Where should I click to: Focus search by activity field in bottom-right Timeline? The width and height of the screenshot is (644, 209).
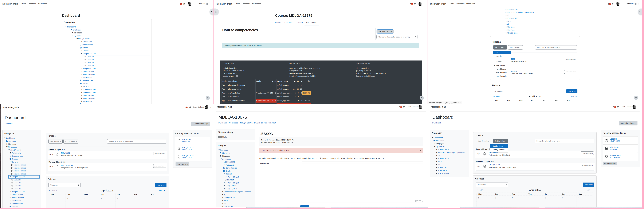(564, 141)
